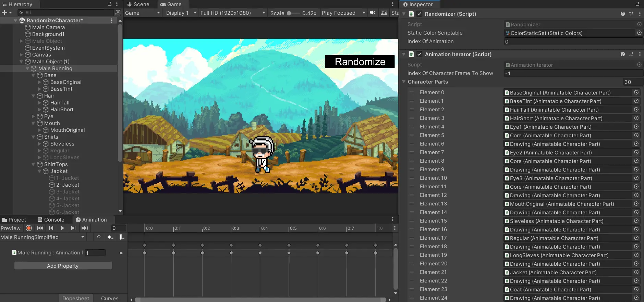Open the Console tab
The height and width of the screenshot is (302, 644).
[x=51, y=220]
